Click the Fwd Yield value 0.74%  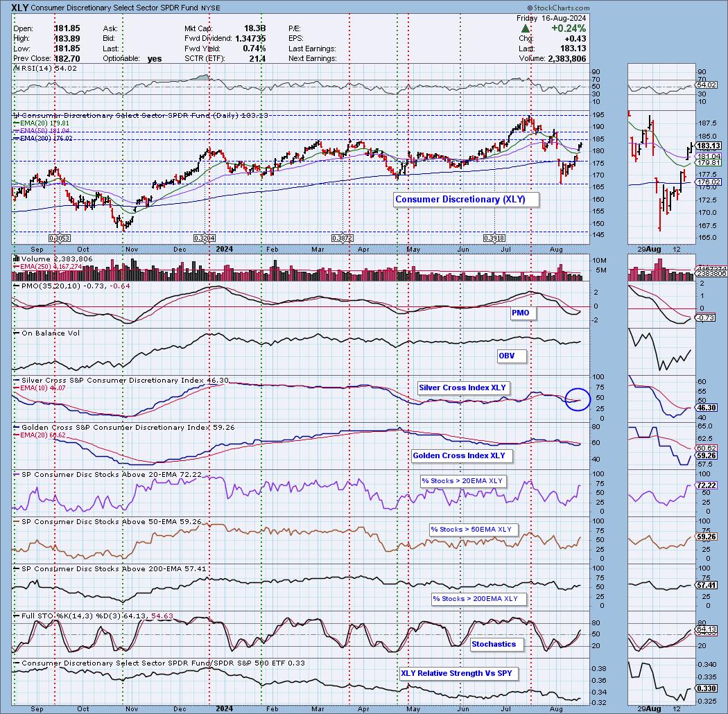[255, 49]
